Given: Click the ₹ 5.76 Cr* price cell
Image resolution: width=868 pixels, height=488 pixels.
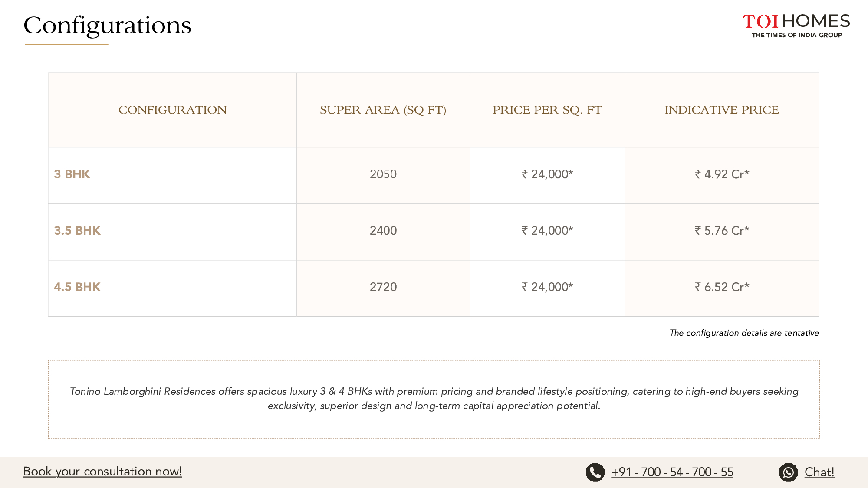Looking at the screenshot, I should [722, 231].
